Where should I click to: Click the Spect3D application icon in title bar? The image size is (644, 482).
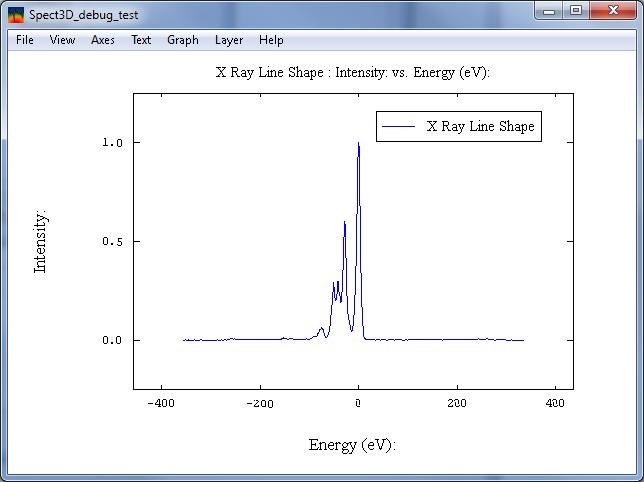[16, 15]
